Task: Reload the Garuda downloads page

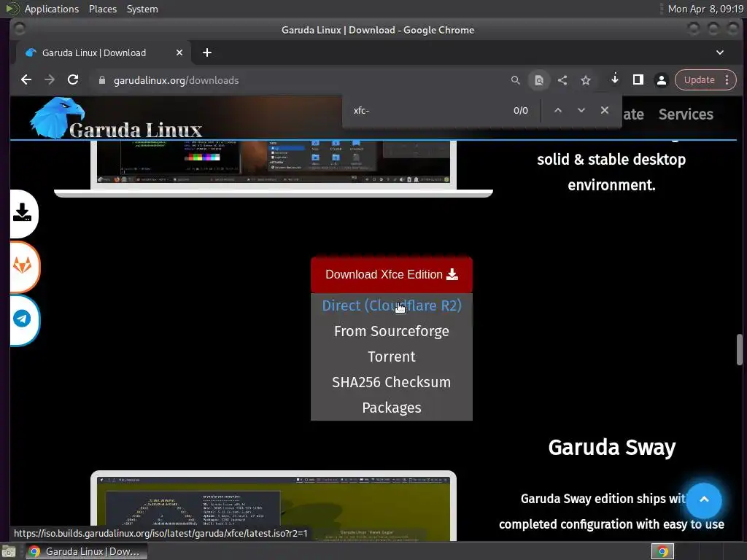Action: [x=73, y=80]
